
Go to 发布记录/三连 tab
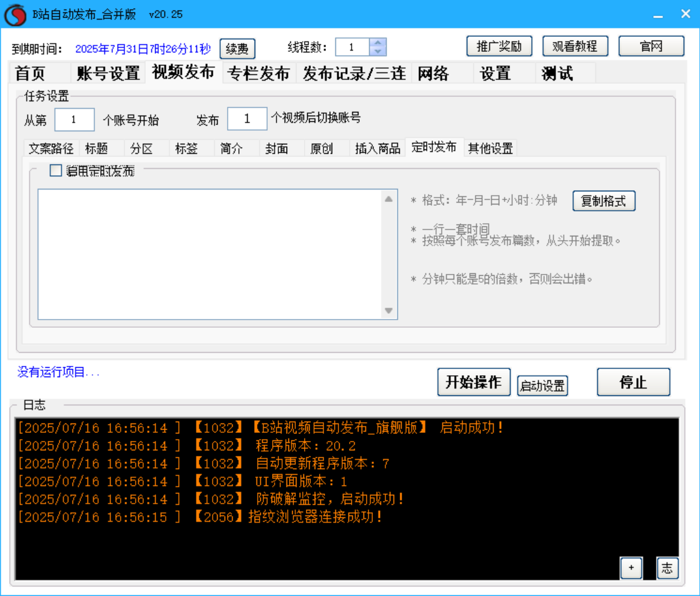(354, 73)
